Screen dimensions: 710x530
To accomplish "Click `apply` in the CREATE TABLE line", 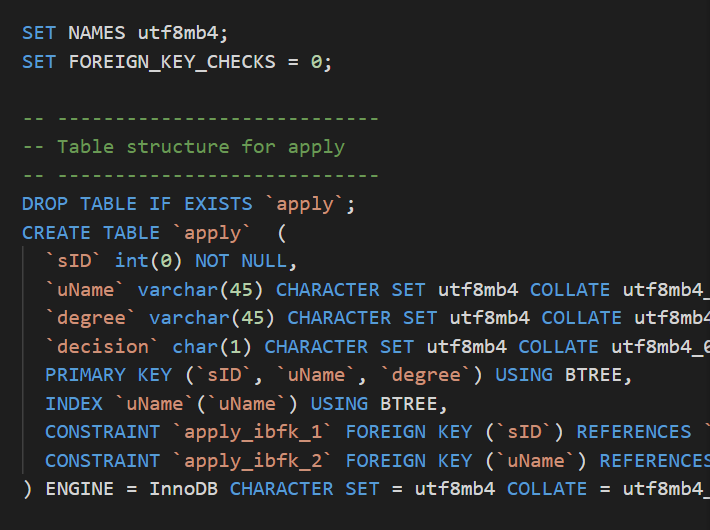I will 212,233.
